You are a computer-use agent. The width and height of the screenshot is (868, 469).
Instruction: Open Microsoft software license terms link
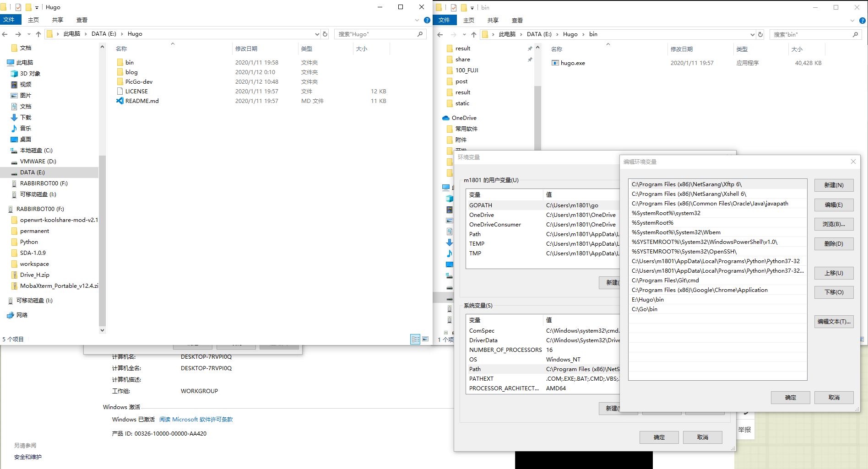pos(196,419)
